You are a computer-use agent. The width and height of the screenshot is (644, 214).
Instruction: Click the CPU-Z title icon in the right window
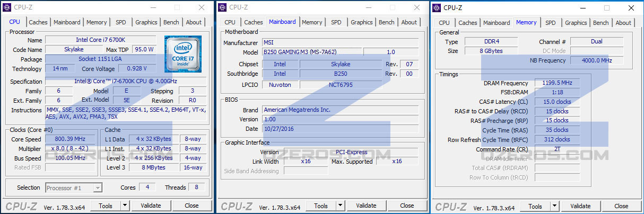point(437,7)
